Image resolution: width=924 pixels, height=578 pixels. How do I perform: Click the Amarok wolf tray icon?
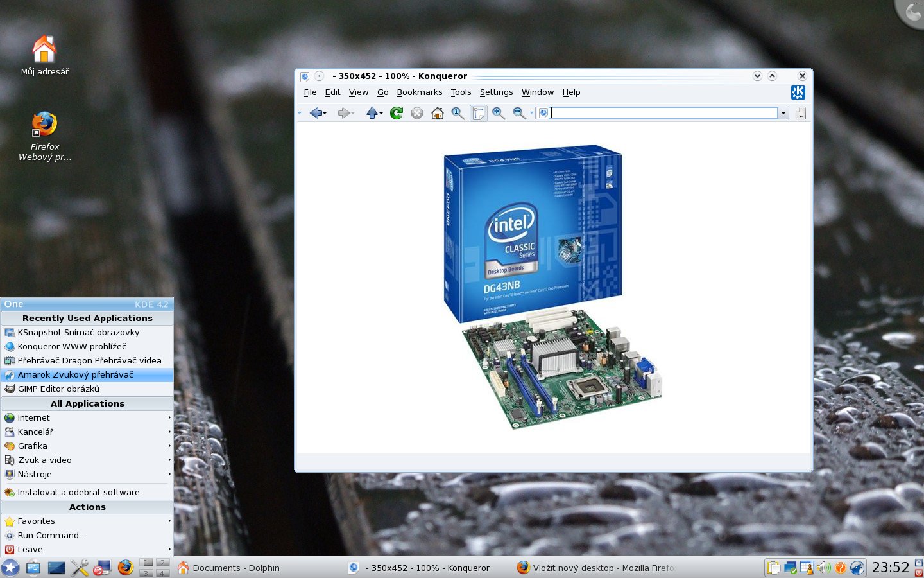point(857,568)
